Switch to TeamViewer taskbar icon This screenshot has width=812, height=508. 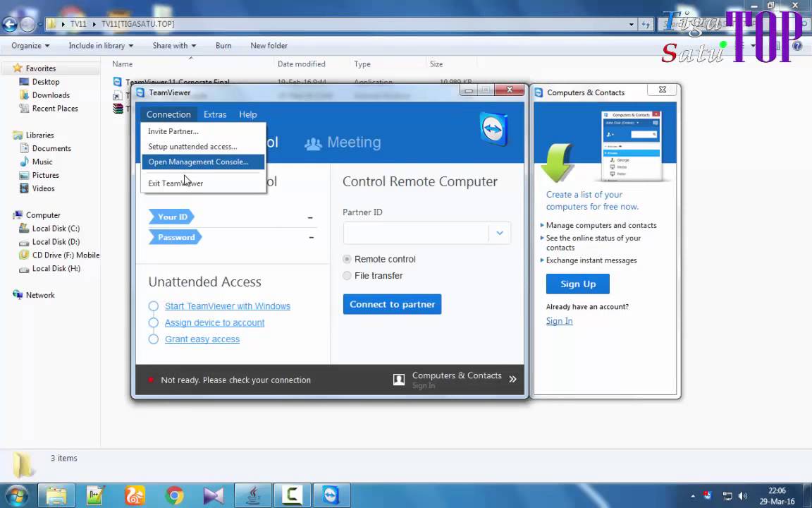[331, 496]
